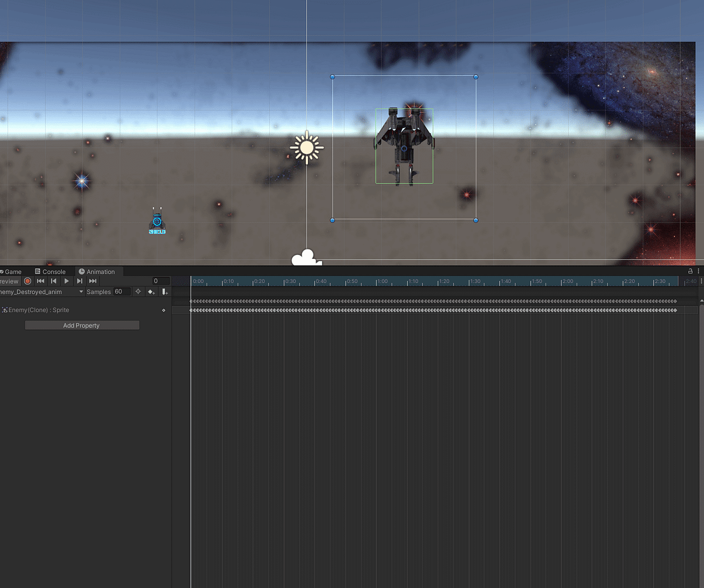Click the Add Property button
This screenshot has width=704, height=588.
[x=82, y=325]
